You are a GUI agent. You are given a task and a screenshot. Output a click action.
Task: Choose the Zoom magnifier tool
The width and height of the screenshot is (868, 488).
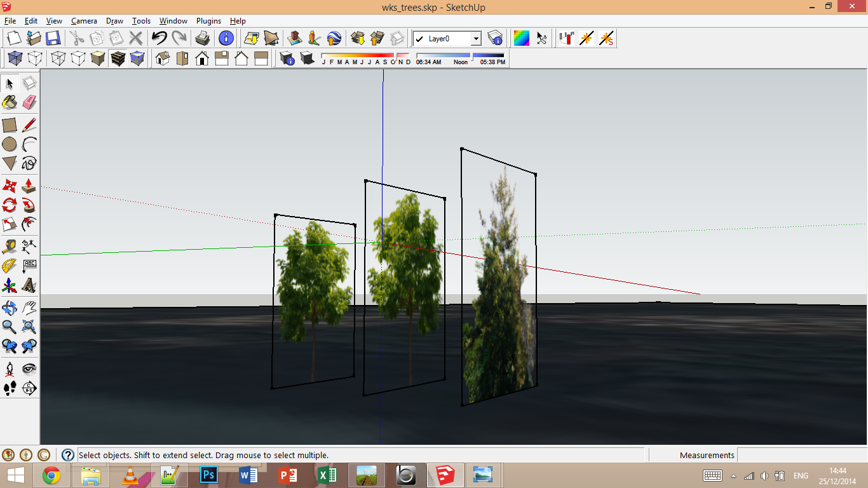point(10,327)
